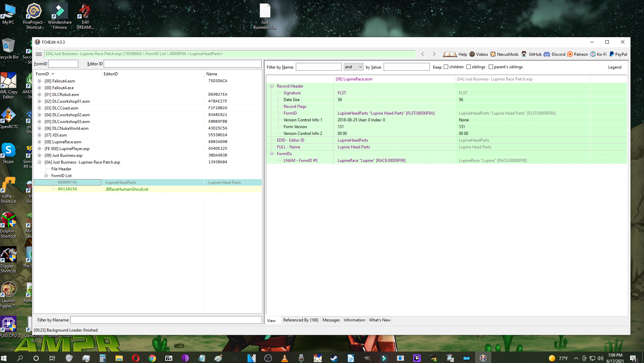Open the OpenRCT2 desktop shortcut
This screenshot has width=644, height=363.
point(8,118)
